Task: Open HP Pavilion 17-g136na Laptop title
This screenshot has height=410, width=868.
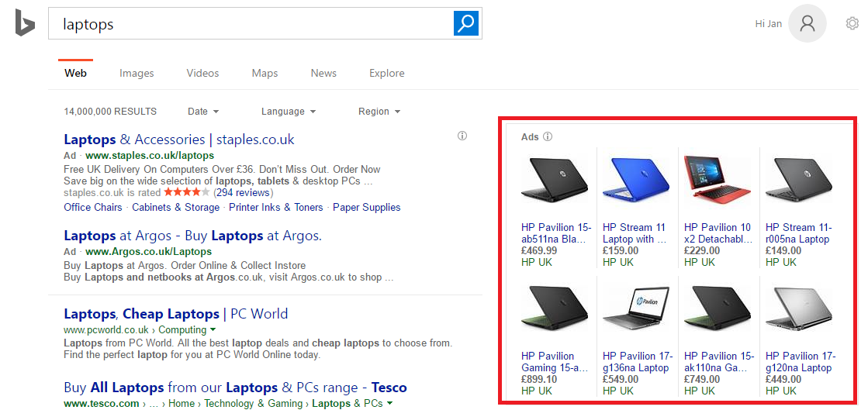Action: [x=638, y=362]
